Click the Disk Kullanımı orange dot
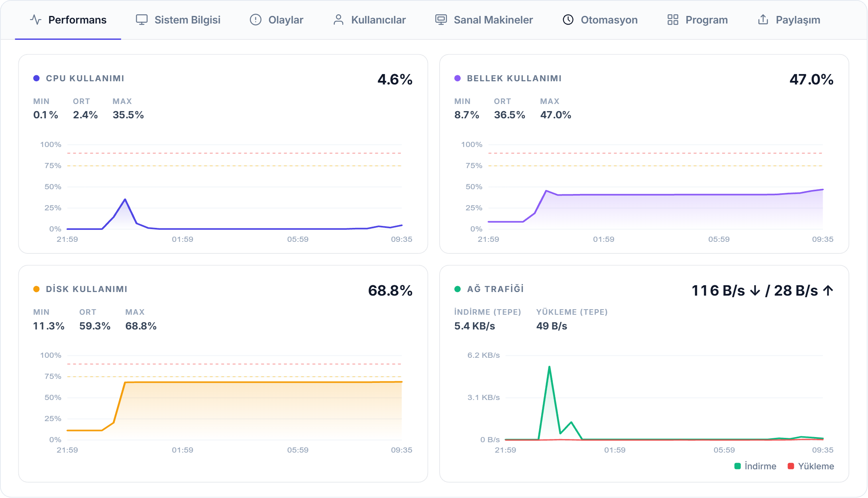This screenshot has height=498, width=868. [36, 289]
